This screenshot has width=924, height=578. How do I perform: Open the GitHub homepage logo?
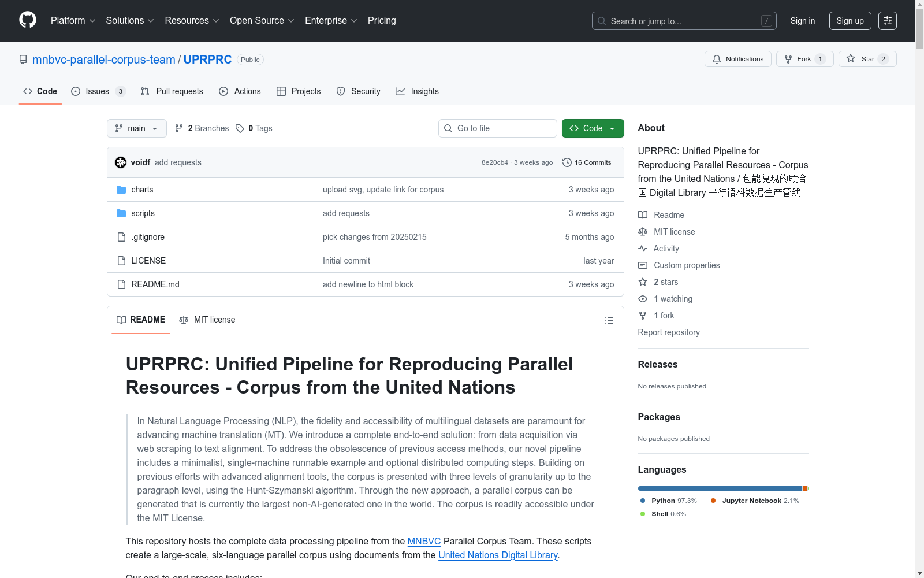pyautogui.click(x=28, y=20)
